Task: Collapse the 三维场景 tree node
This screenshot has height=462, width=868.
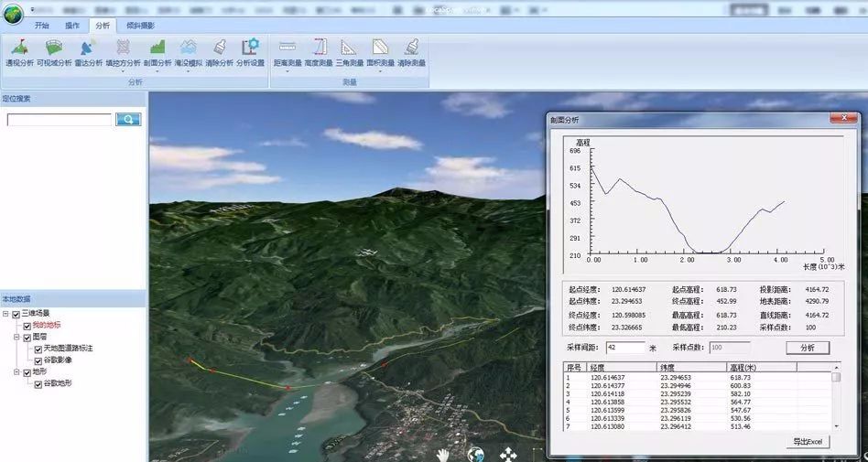Action: point(6,314)
